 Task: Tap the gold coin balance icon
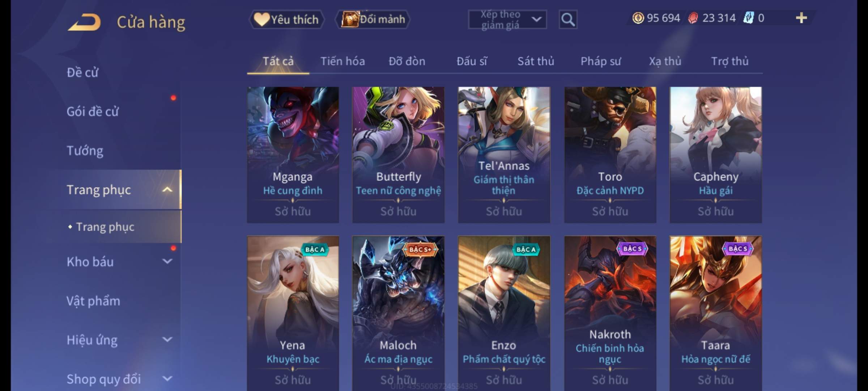[638, 18]
